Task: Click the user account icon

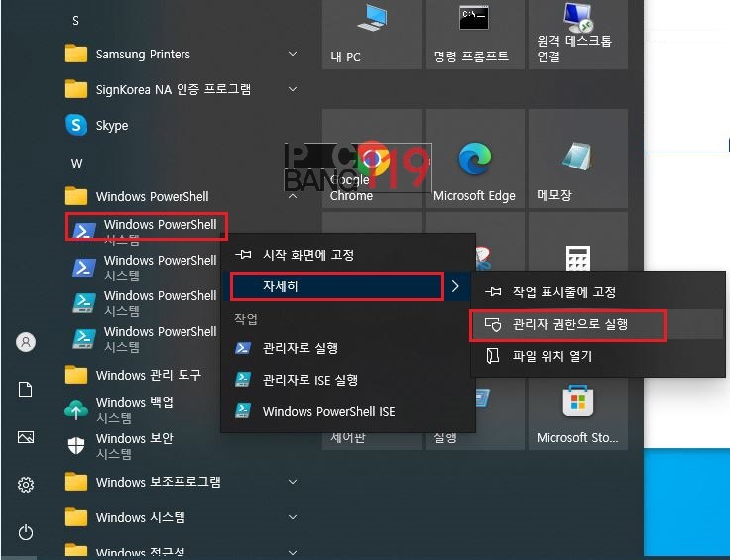Action: click(x=26, y=342)
